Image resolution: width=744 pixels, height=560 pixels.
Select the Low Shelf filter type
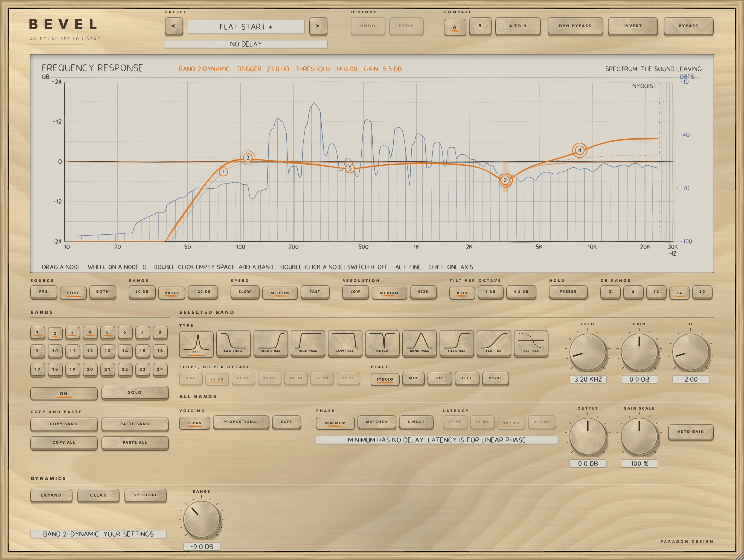[233, 343]
